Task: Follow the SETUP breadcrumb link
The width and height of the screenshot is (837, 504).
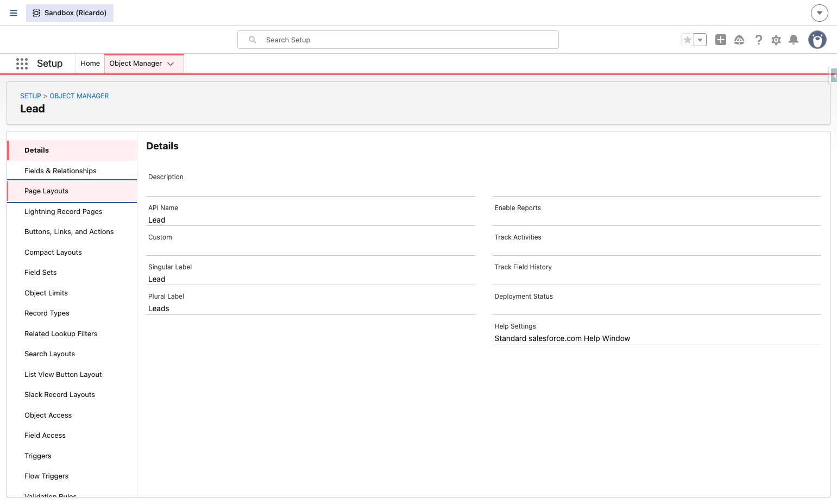Action: [x=30, y=96]
